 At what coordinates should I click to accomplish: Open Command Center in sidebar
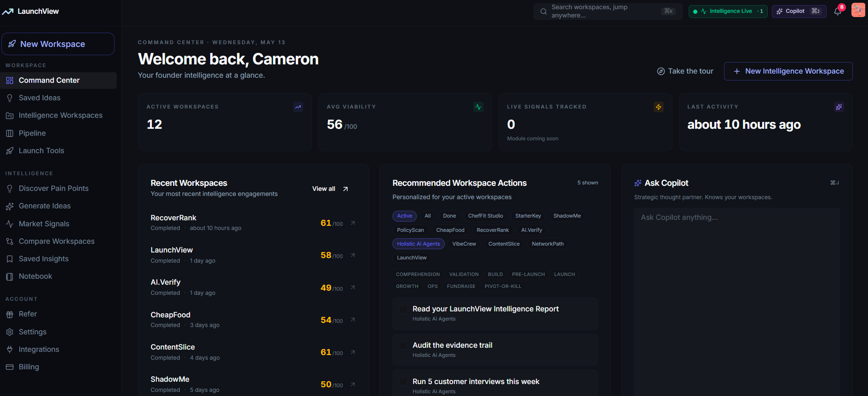click(x=58, y=80)
